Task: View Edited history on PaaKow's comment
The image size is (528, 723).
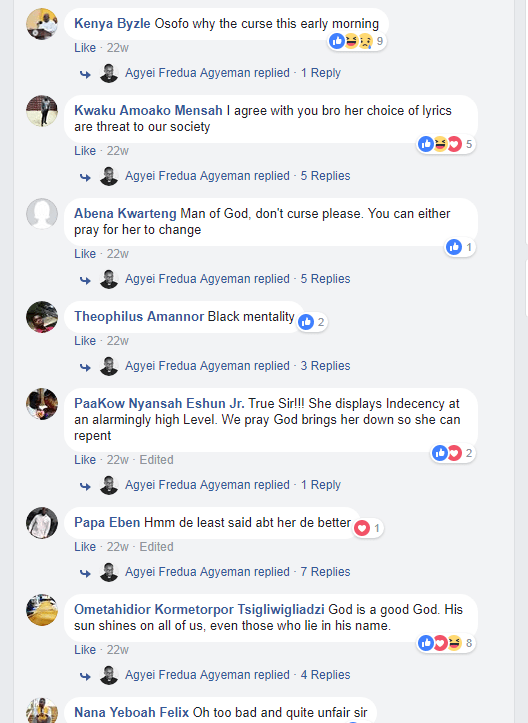Action: point(156,460)
